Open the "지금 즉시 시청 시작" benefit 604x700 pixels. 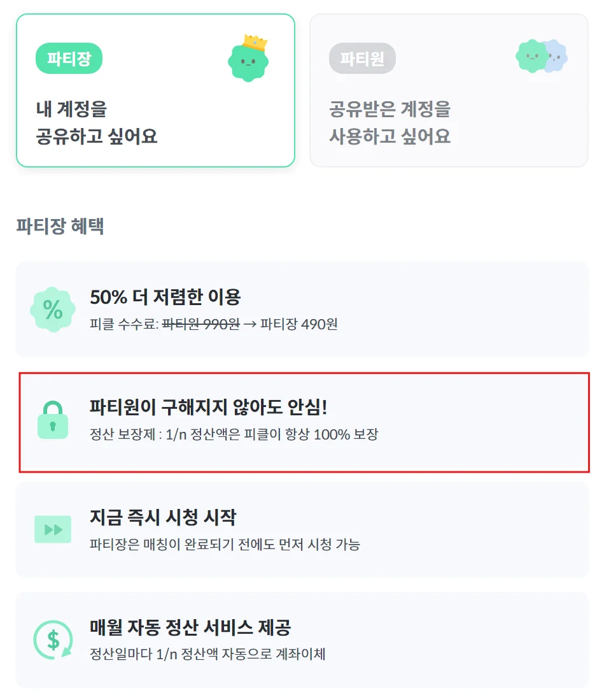(x=302, y=529)
